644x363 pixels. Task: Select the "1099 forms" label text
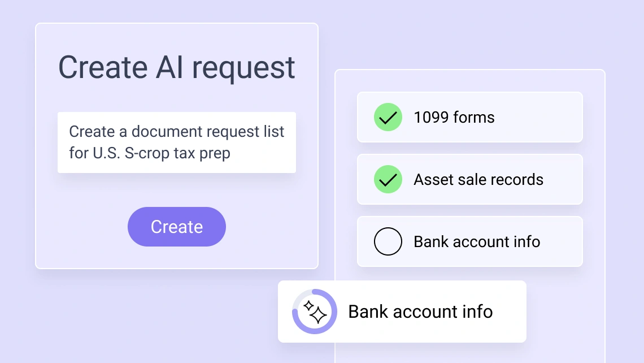(x=454, y=118)
